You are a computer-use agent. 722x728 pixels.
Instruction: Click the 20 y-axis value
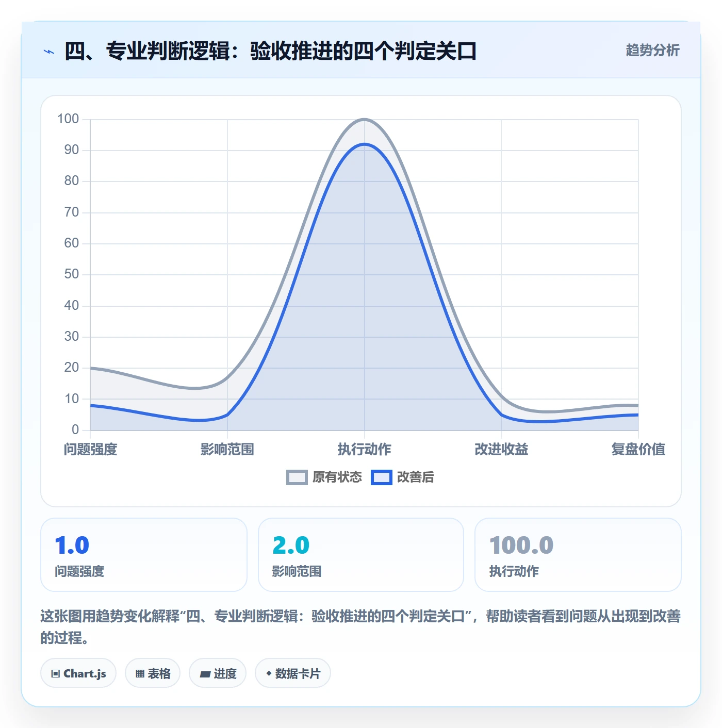pos(72,368)
